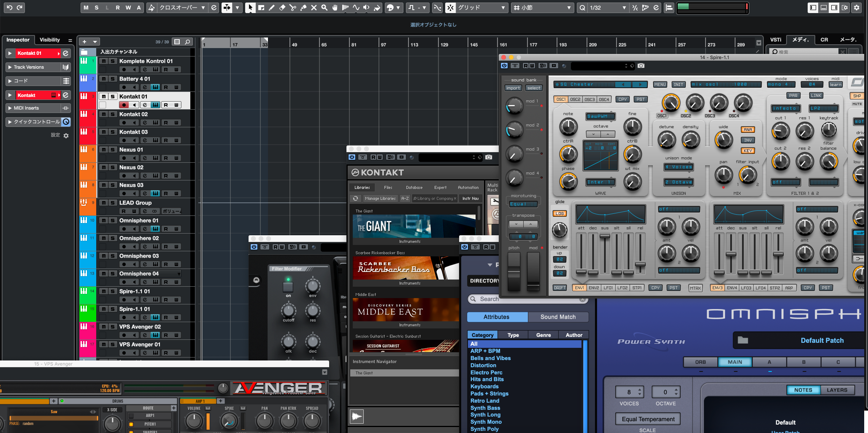Viewport: 868px width, 433px height.
Task: Click the Redo arrow in toolbar
Action: point(19,8)
